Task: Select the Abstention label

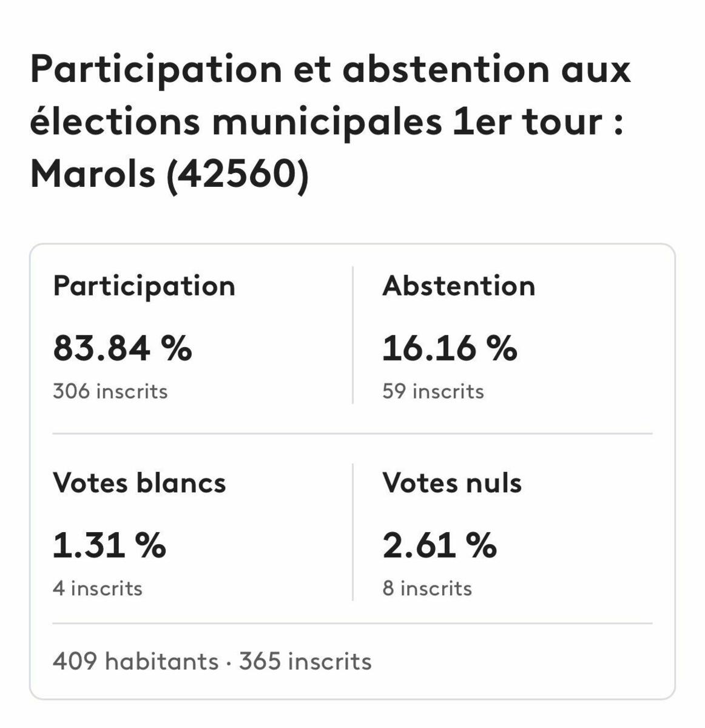Action: click(459, 286)
